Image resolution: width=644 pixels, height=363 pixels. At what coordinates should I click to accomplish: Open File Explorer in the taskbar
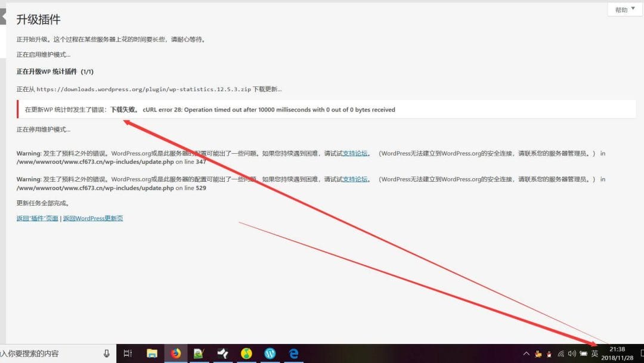(x=151, y=353)
